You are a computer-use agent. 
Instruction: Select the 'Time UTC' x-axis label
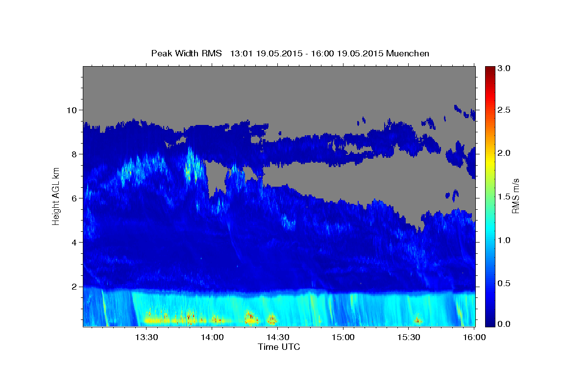click(x=279, y=347)
